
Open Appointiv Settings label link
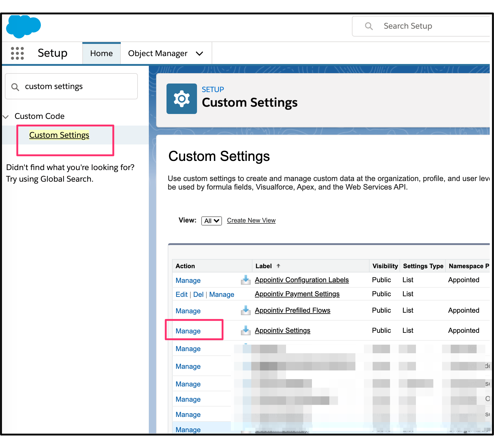tap(283, 330)
